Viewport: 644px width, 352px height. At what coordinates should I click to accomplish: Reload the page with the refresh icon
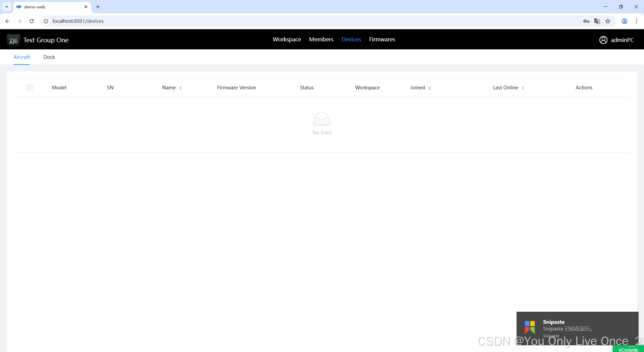pyautogui.click(x=32, y=21)
